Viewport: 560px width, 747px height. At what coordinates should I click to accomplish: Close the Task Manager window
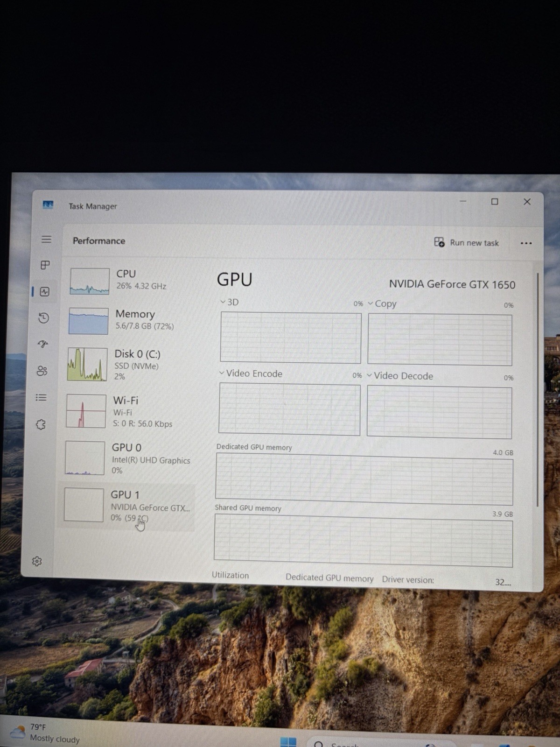[527, 202]
